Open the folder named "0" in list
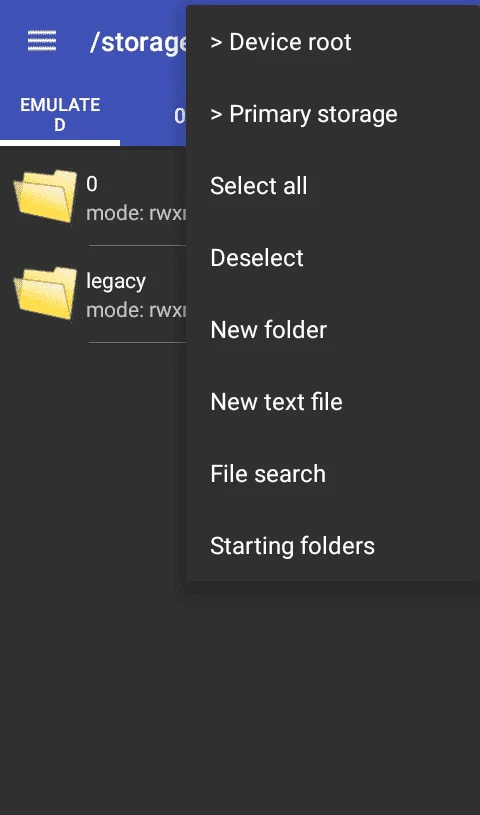 [92, 184]
